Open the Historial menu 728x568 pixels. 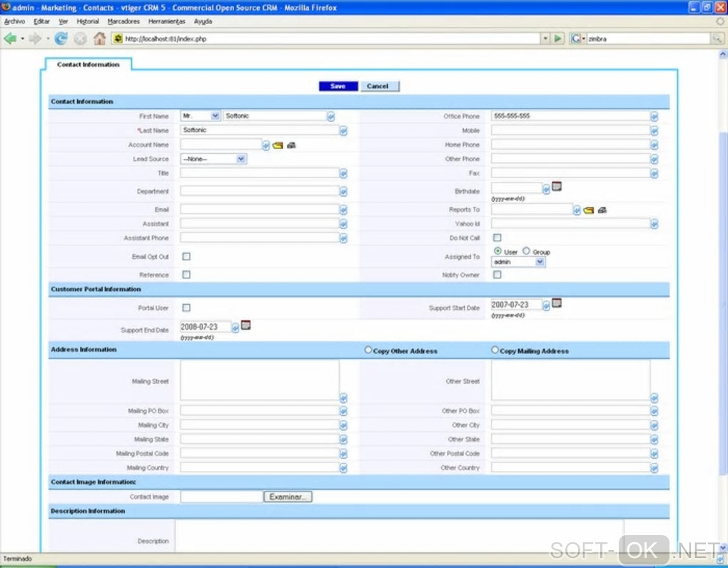pyautogui.click(x=88, y=21)
